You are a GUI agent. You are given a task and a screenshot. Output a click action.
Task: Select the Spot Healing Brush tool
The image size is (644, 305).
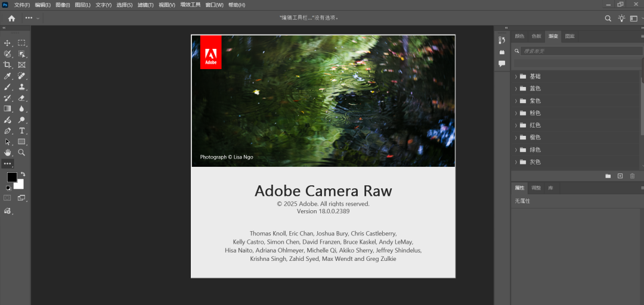[21, 76]
